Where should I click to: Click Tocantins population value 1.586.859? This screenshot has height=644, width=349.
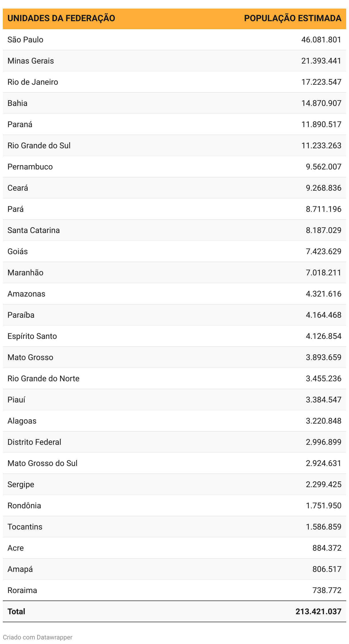pyautogui.click(x=323, y=527)
